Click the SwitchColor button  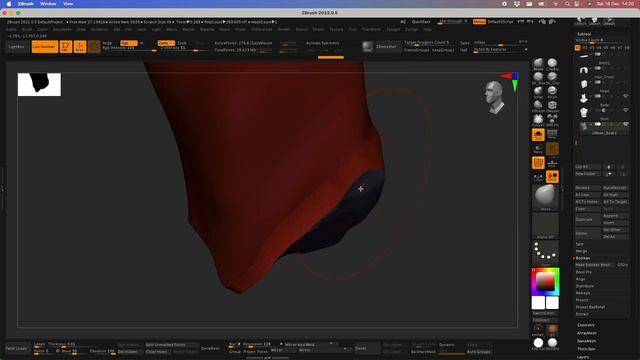(545, 313)
